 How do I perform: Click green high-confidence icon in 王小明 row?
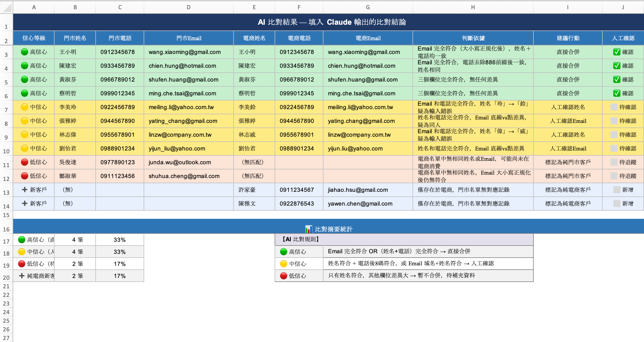[x=25, y=52]
